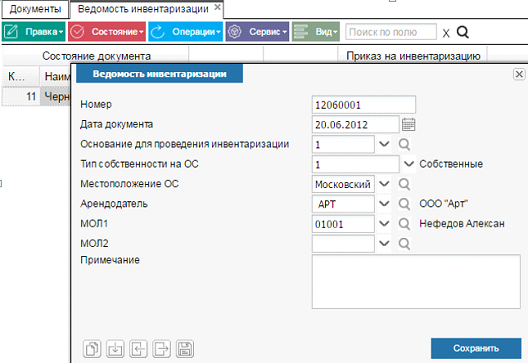Click the empty МОЛ2 field
Image resolution: width=528 pixels, height=364 pixels.
click(x=343, y=244)
